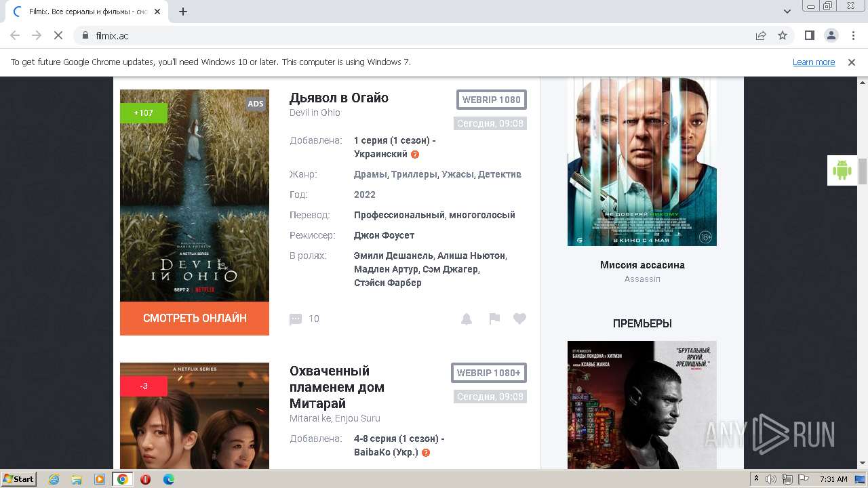This screenshot has width=868, height=488.
Task: Click question icon next to BaibaKo (Укр.)
Action: point(426,453)
